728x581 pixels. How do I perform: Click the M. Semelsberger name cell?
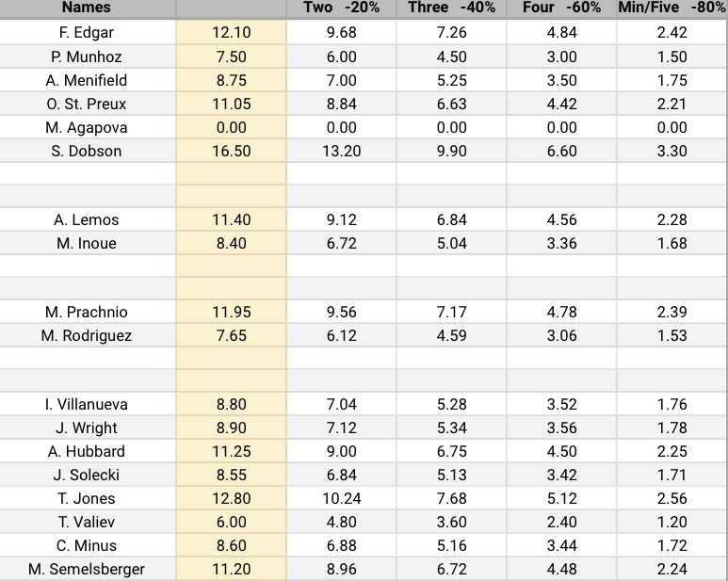87,568
